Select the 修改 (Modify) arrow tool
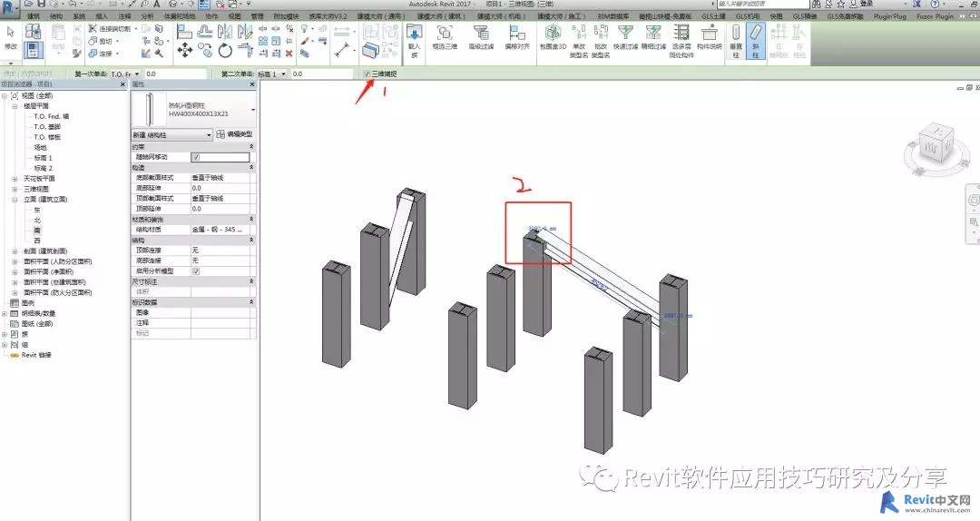Screen dimensions: 980x521 (11, 37)
